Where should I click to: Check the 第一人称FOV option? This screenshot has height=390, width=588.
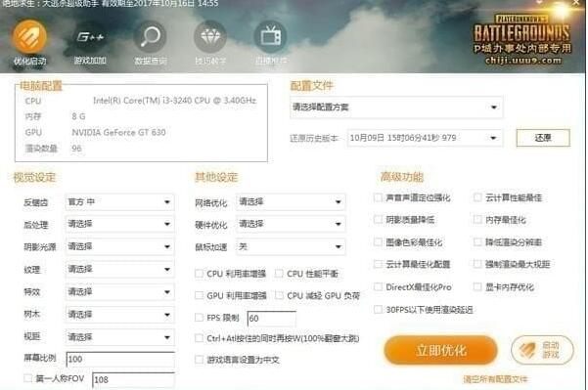point(27,378)
